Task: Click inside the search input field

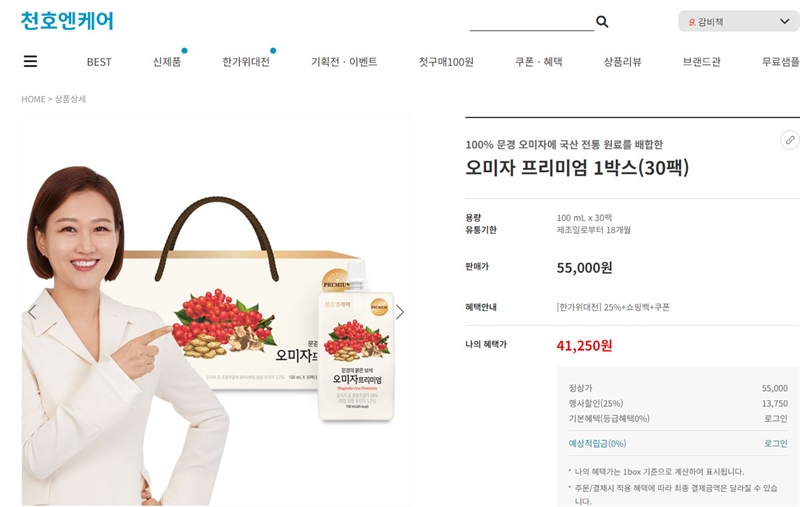Action: (532, 21)
